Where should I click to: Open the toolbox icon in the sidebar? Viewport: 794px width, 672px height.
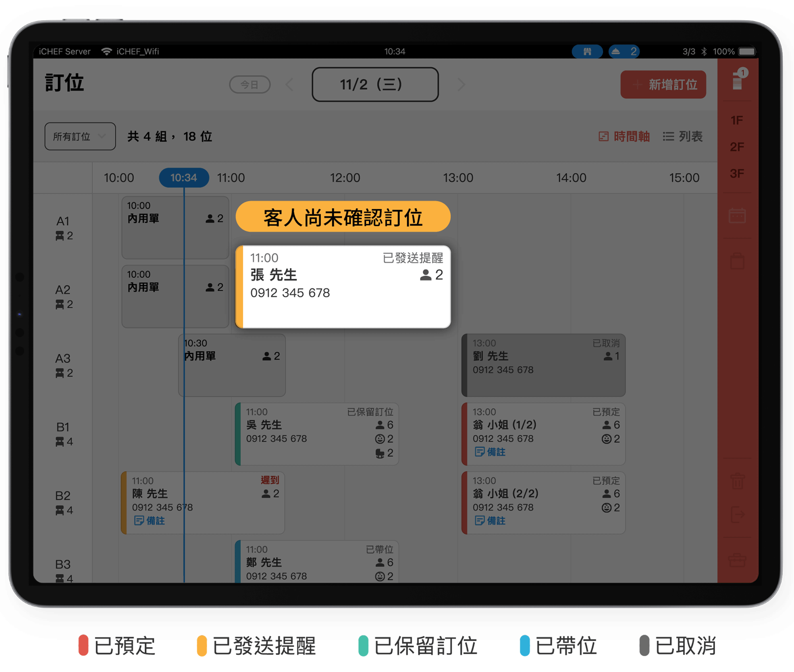point(737,560)
